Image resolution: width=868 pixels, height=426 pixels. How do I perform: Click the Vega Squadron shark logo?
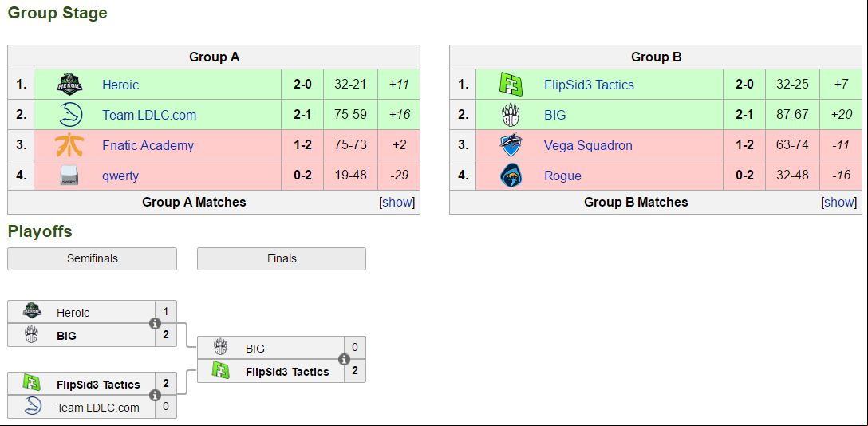pos(511,145)
